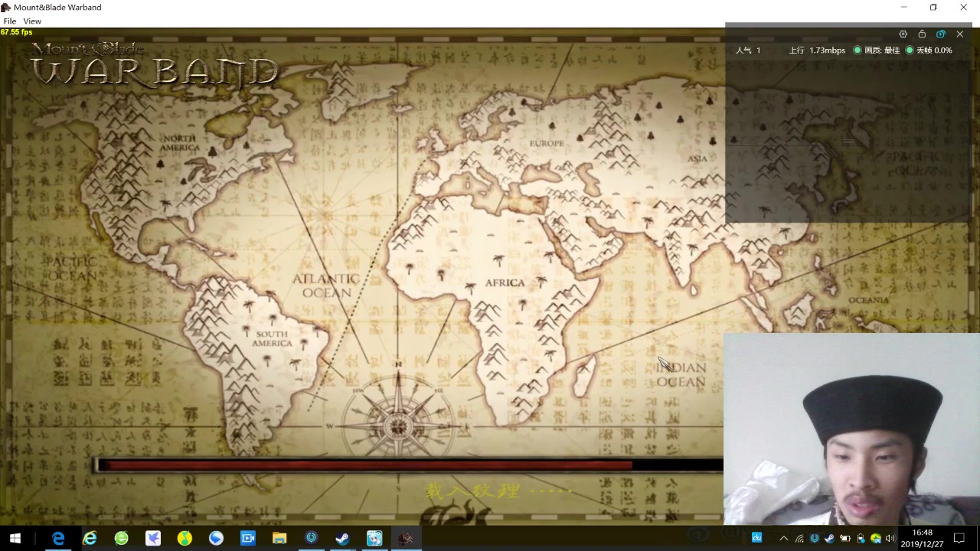Open the View menu

(x=32, y=21)
